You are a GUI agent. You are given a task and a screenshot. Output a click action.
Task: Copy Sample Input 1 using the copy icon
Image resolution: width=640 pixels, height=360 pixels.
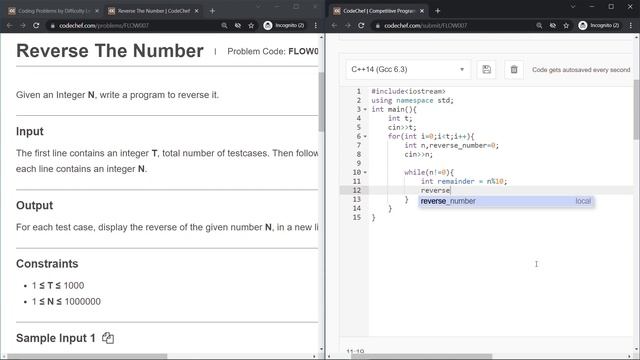pyautogui.click(x=108, y=338)
